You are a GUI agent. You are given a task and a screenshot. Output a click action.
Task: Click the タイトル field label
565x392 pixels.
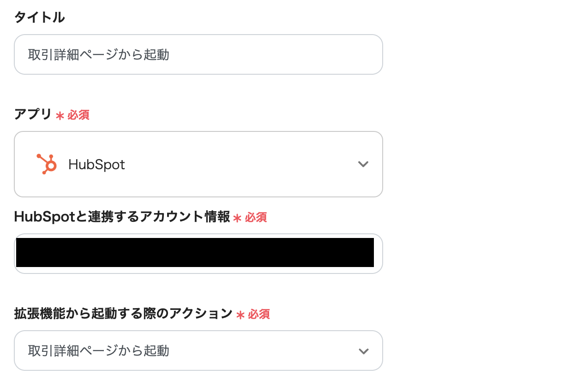pyautogui.click(x=39, y=18)
